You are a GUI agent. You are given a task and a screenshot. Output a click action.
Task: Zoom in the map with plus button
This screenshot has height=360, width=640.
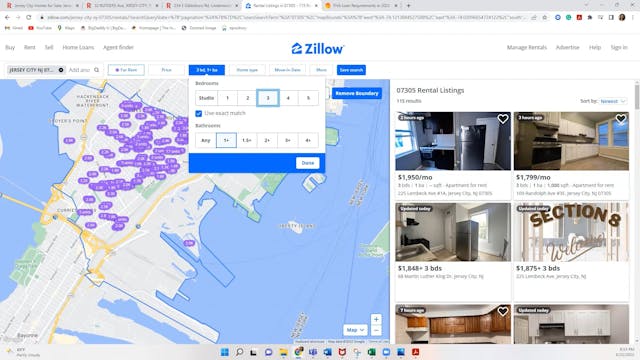[x=376, y=319]
